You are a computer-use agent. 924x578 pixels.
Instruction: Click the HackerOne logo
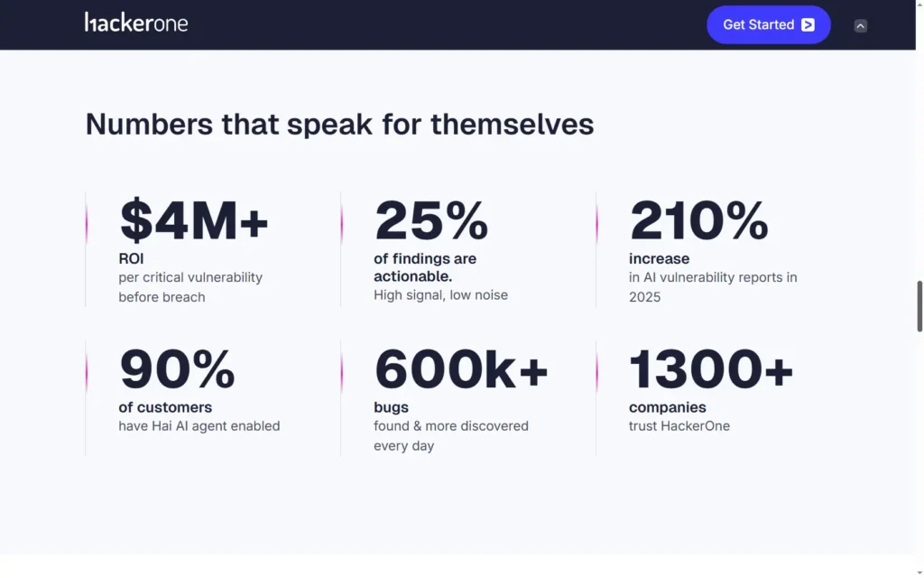tap(136, 23)
